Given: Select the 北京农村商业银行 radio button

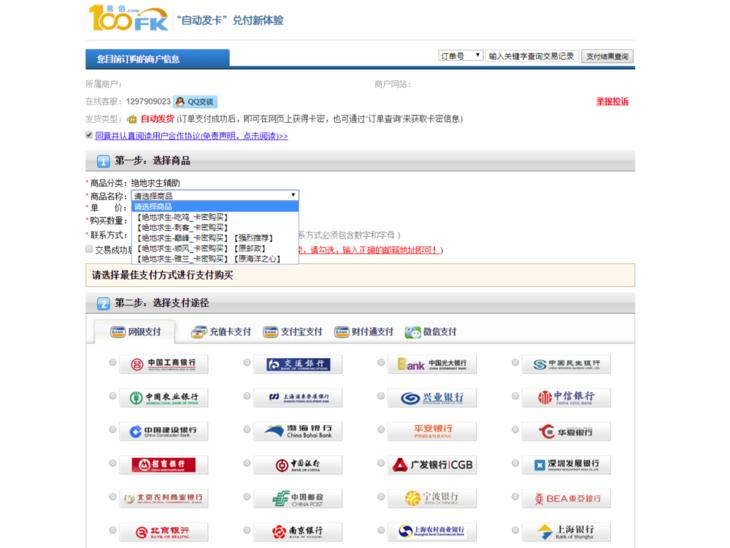Looking at the screenshot, I should (113, 496).
